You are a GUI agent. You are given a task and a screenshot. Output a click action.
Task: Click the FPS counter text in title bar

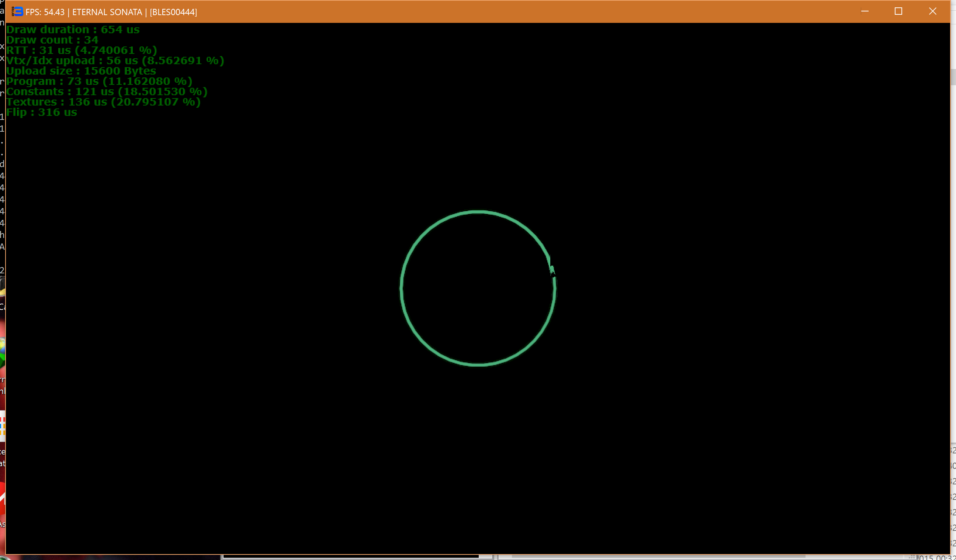[x=45, y=12]
